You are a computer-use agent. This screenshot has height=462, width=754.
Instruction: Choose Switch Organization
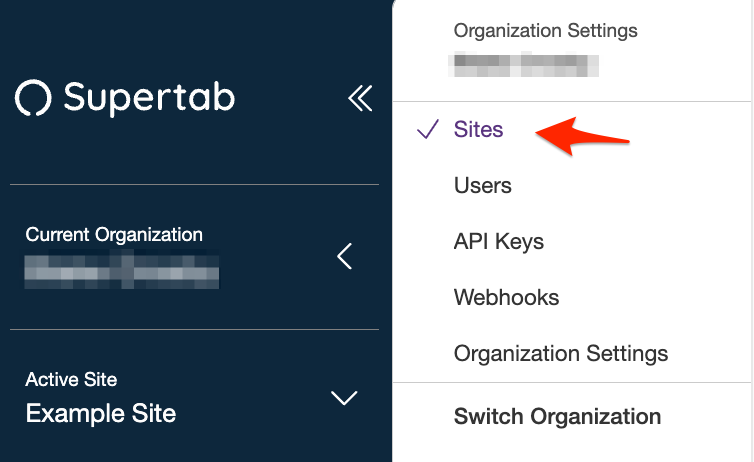point(557,416)
